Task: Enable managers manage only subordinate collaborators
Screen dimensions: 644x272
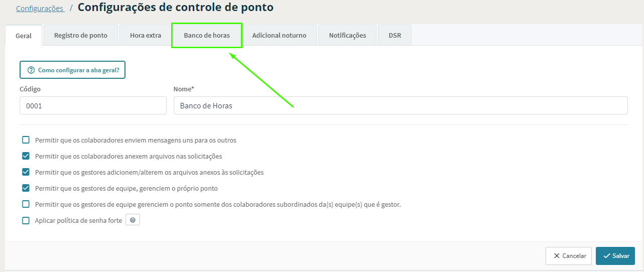Action: (26, 204)
